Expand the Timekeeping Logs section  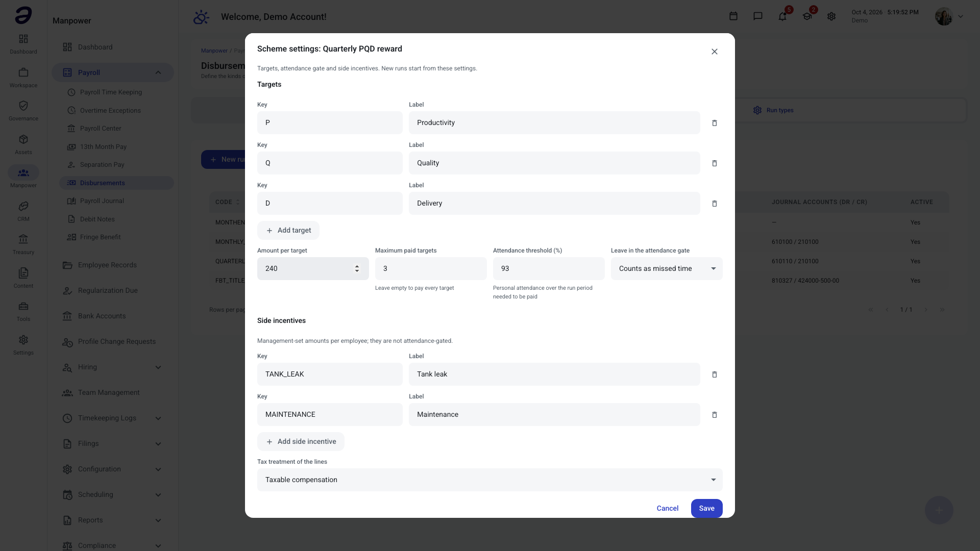coord(158,418)
